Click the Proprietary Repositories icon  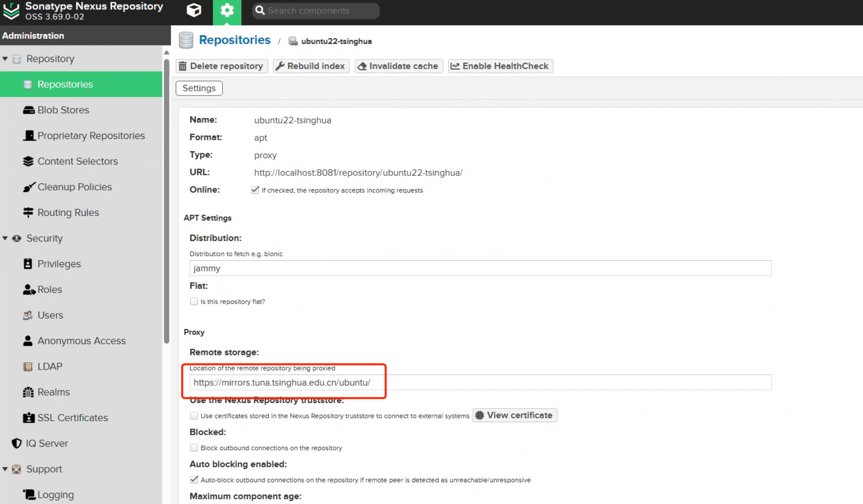point(29,136)
